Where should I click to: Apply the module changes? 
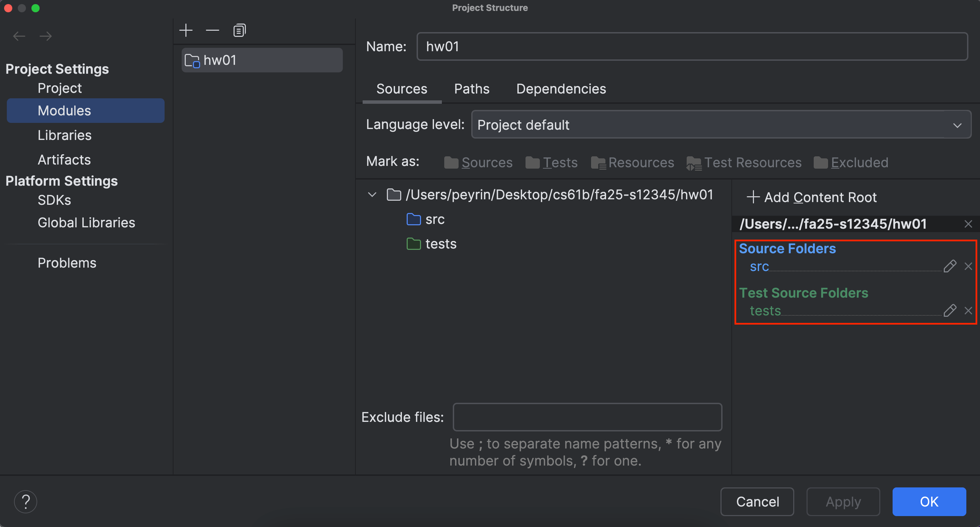pyautogui.click(x=843, y=501)
